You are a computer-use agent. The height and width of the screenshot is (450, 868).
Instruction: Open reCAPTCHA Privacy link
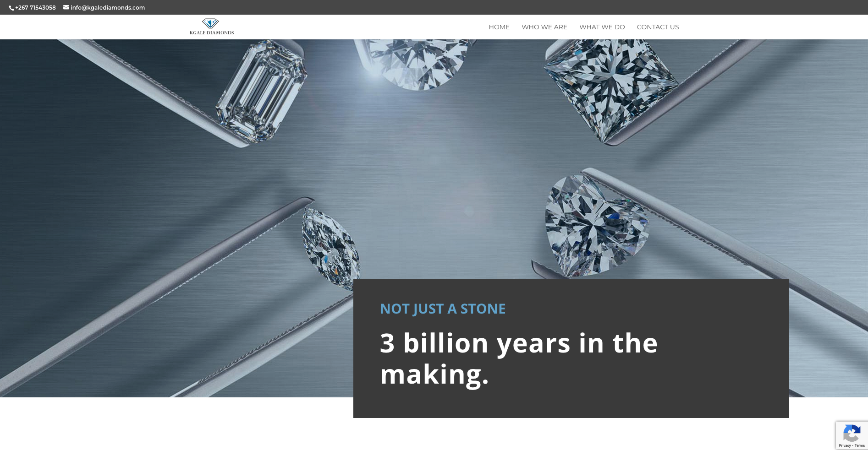click(x=845, y=445)
